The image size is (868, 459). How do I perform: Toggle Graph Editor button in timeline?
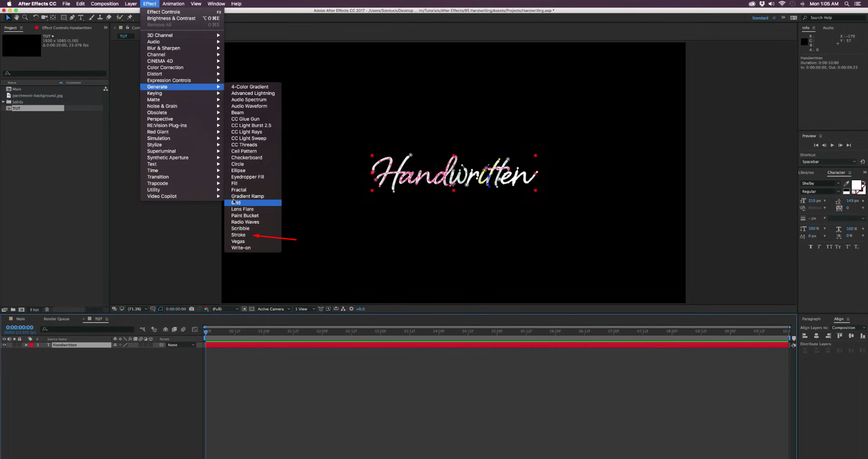[194, 330]
